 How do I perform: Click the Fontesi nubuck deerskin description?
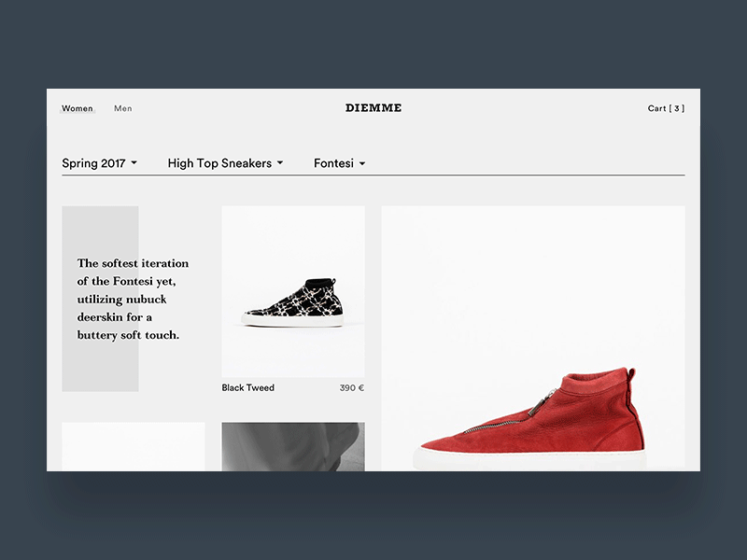133,299
